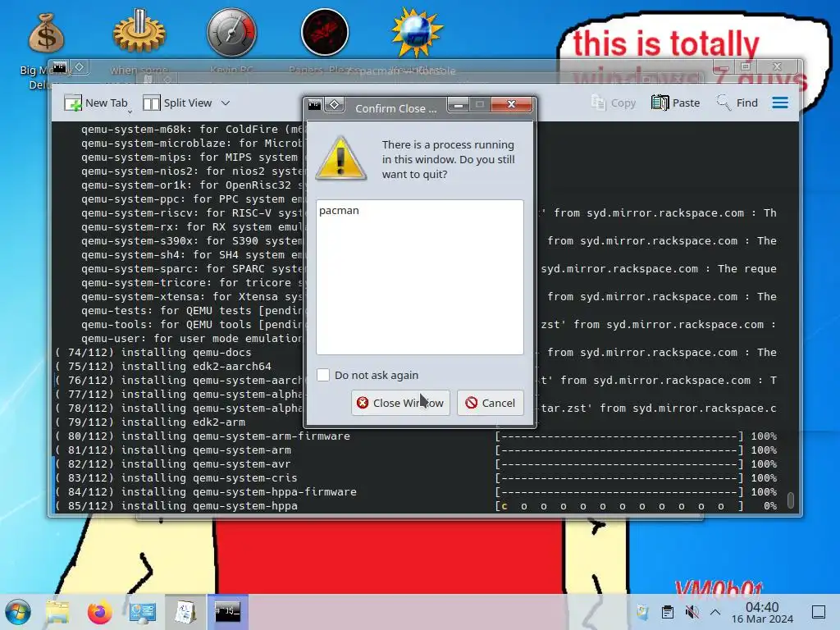Select the pacman entry in process list

[x=339, y=211]
